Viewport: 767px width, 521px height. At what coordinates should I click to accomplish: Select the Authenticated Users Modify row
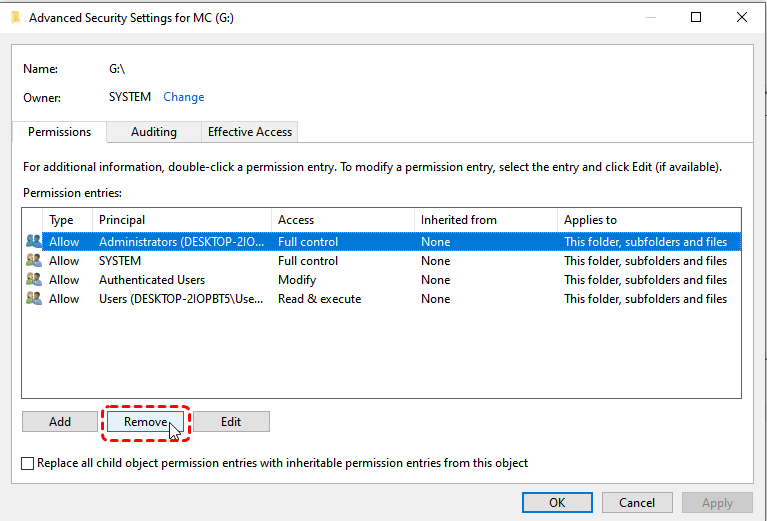point(300,280)
